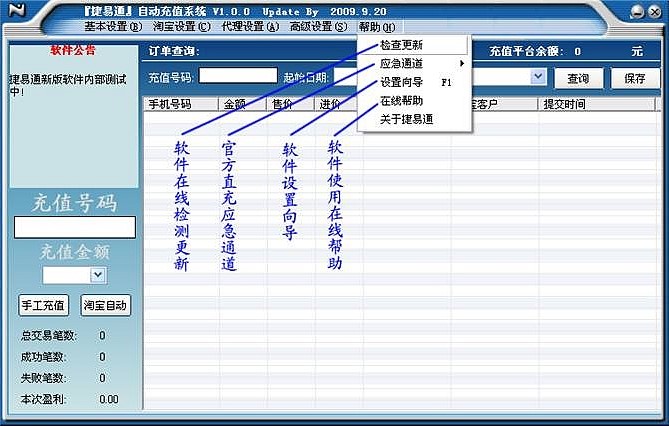Open the 代理设置(A) menu
This screenshot has width=669, height=426.
click(x=250, y=26)
